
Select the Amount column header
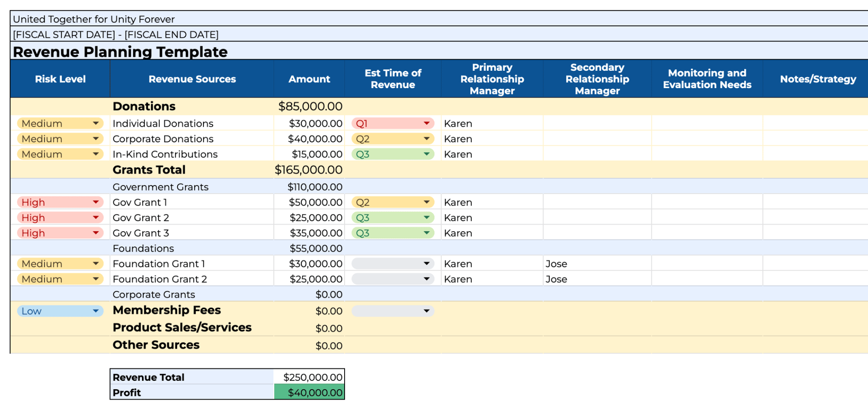click(309, 79)
